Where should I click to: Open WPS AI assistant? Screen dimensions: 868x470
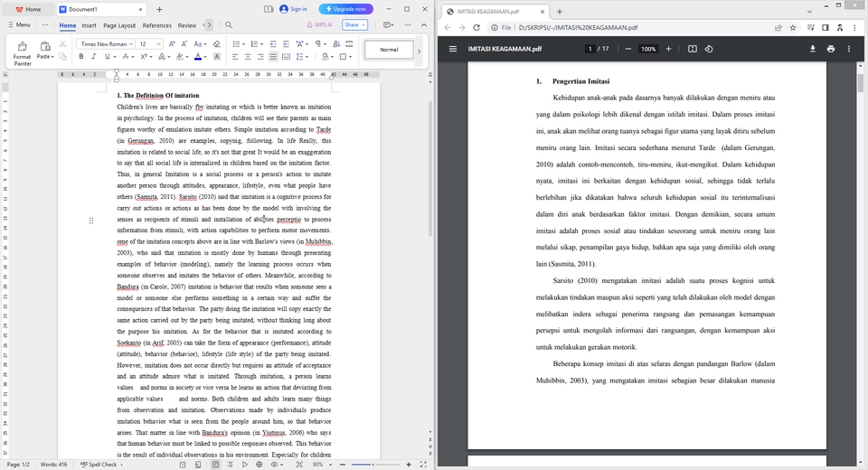point(319,25)
